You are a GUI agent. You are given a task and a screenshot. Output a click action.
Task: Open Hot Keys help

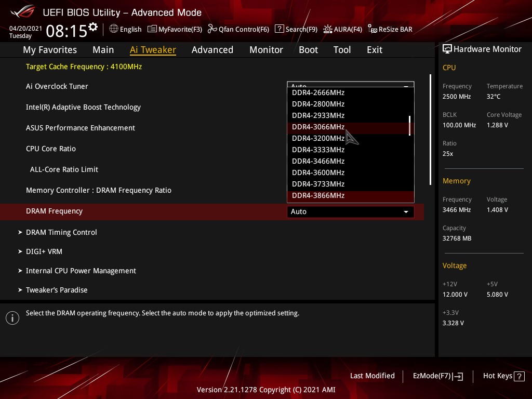pos(503,376)
